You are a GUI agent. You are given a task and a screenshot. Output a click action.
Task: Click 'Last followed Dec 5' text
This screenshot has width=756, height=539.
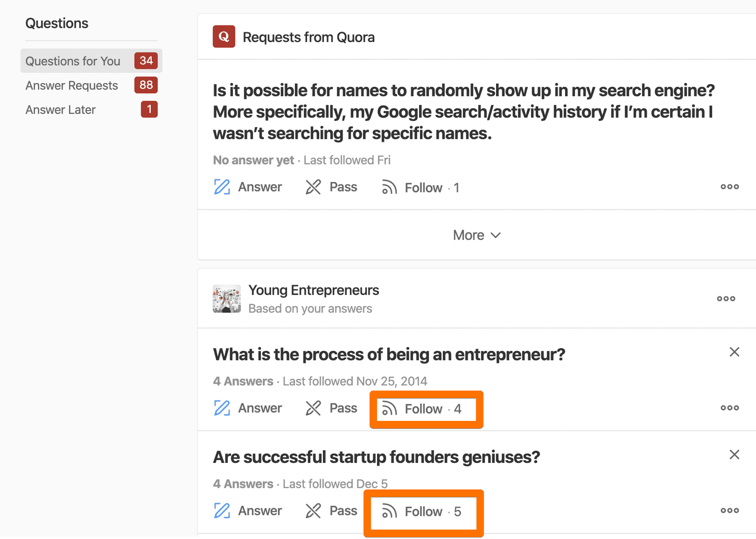(x=335, y=484)
